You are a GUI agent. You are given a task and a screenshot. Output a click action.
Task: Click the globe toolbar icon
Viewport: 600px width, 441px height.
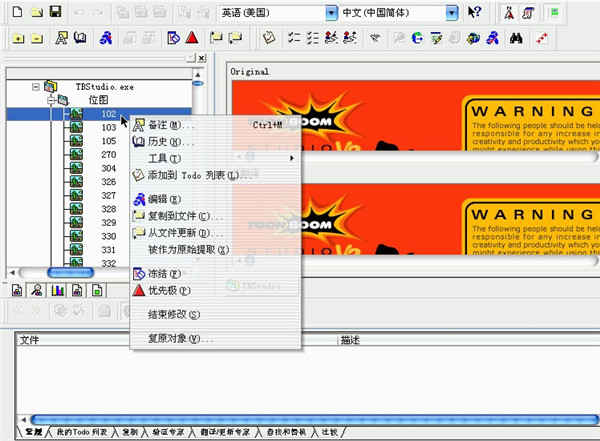tap(473, 38)
